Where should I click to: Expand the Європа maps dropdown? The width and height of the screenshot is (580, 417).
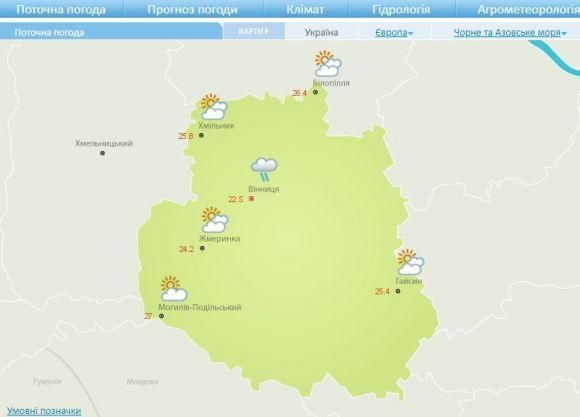pyautogui.click(x=394, y=33)
